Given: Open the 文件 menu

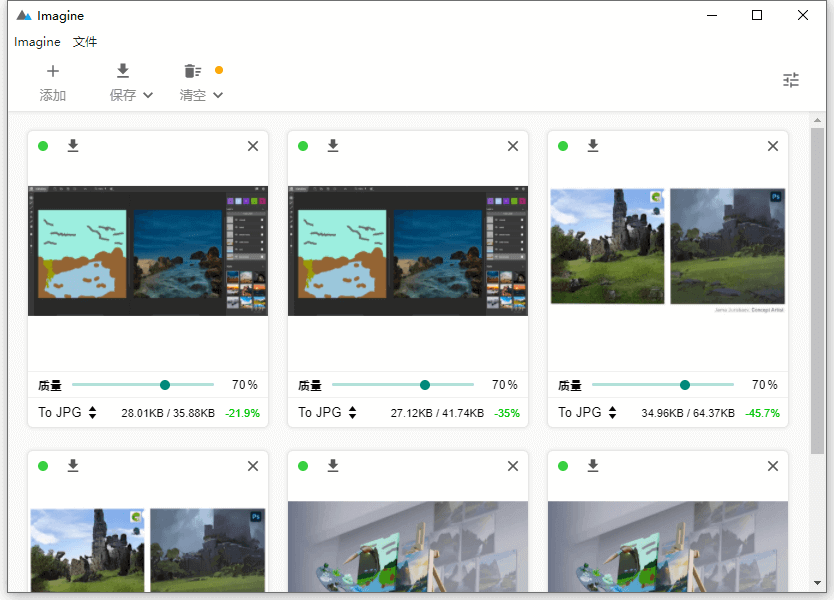Looking at the screenshot, I should (x=85, y=41).
